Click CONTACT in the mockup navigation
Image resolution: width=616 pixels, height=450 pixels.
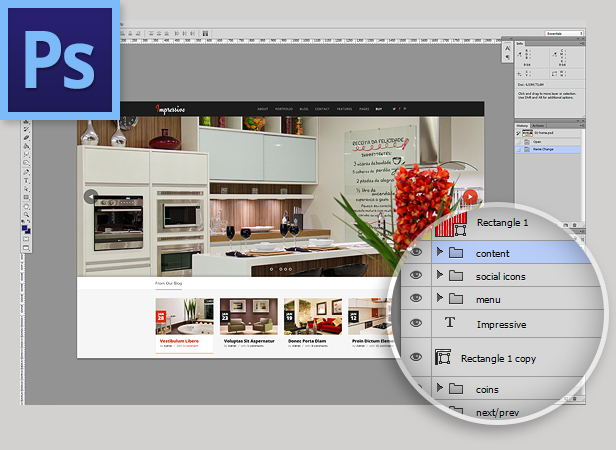(322, 109)
